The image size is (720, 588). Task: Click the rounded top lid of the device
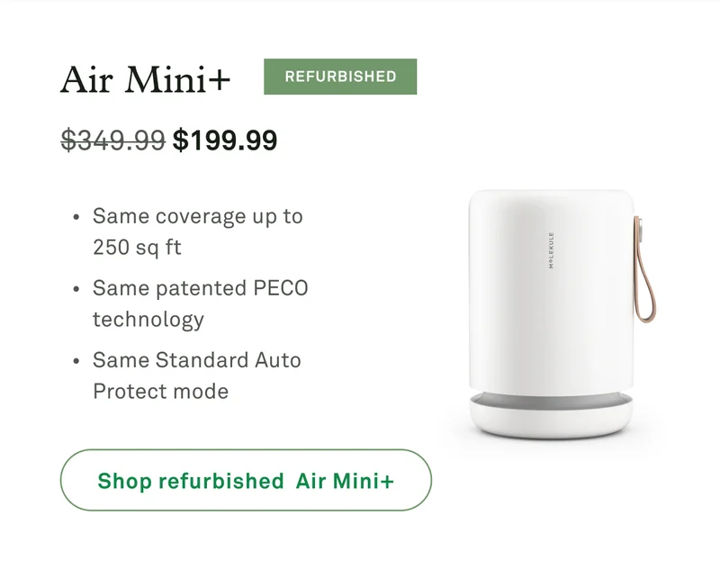pos(549,194)
